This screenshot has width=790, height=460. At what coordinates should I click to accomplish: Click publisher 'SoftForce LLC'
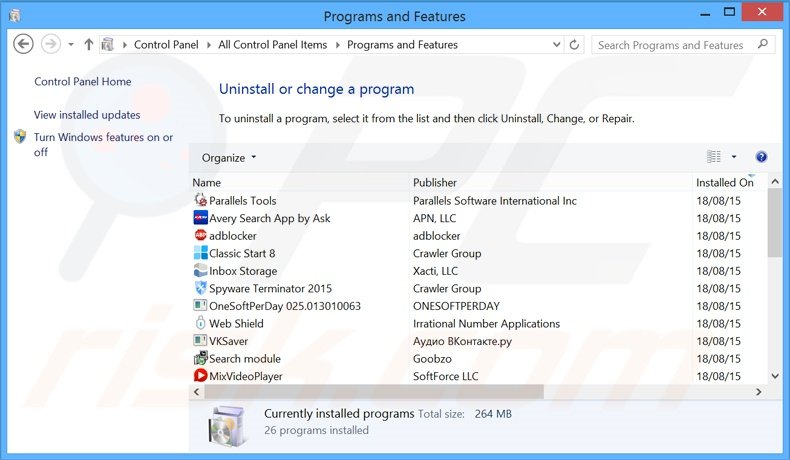[x=445, y=376]
